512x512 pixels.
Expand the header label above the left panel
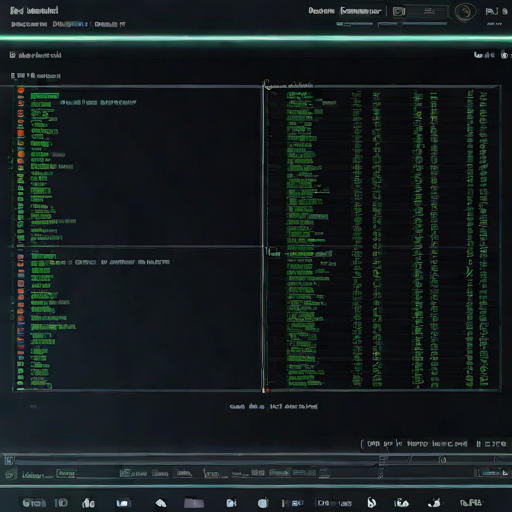(x=35, y=76)
